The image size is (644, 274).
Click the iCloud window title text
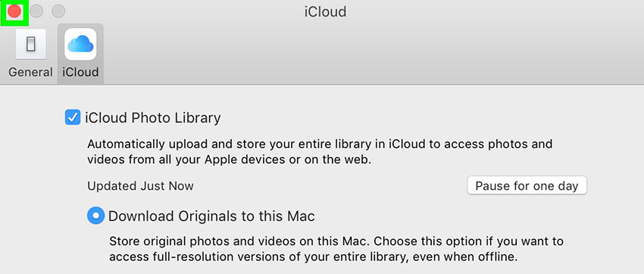click(x=325, y=11)
